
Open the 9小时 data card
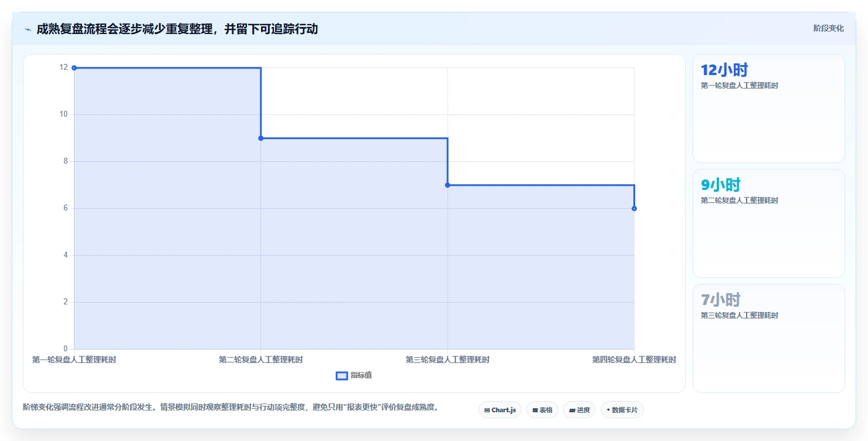(769, 223)
